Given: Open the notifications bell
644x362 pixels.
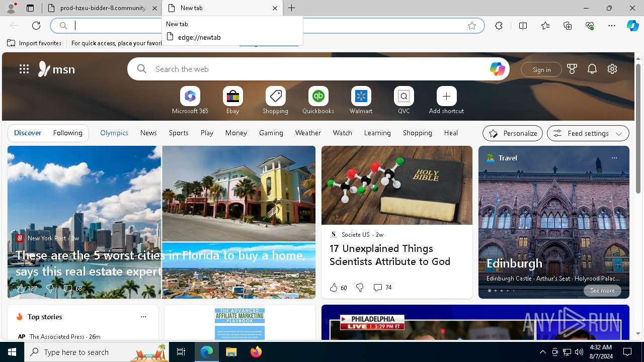Looking at the screenshot, I should tap(592, 69).
